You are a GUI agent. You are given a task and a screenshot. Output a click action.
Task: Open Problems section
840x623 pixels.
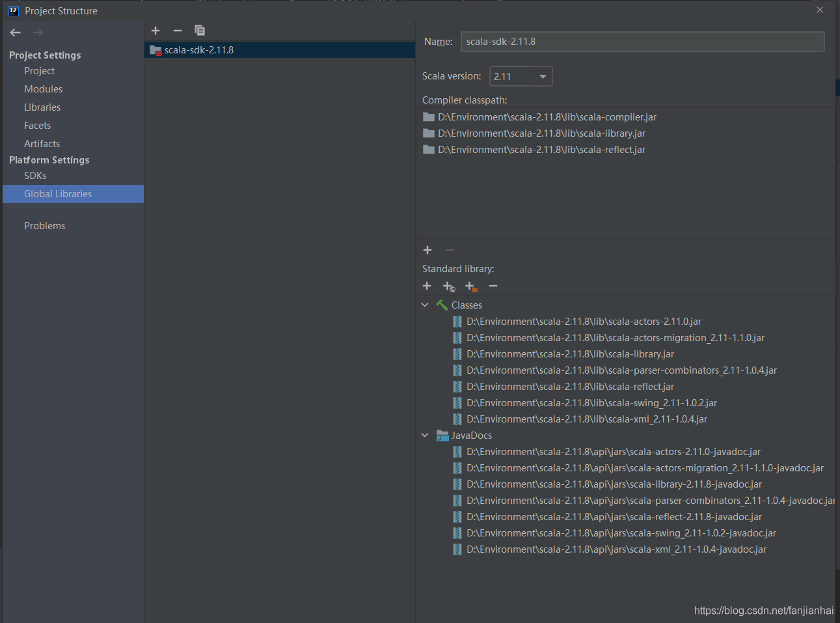44,226
